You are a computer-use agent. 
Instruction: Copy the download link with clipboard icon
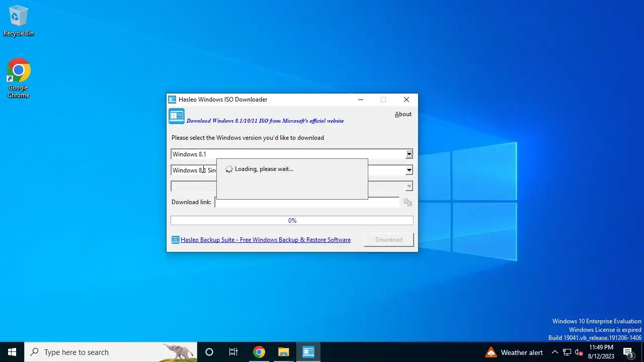pyautogui.click(x=408, y=202)
